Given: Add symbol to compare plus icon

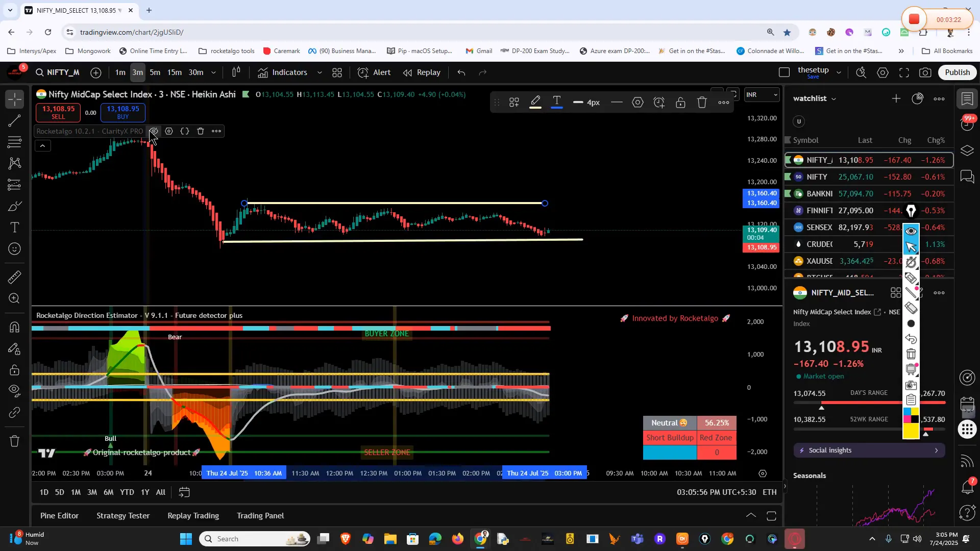Looking at the screenshot, I should coord(96,72).
